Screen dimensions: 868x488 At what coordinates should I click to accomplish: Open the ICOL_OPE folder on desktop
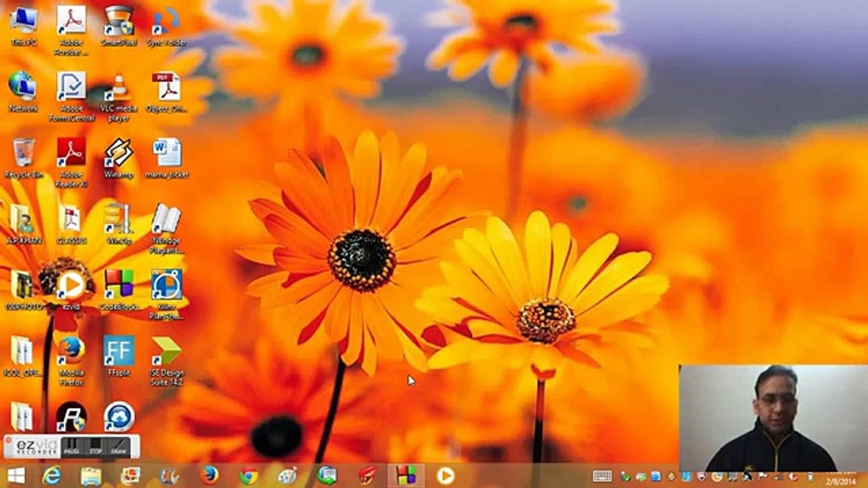click(x=23, y=356)
